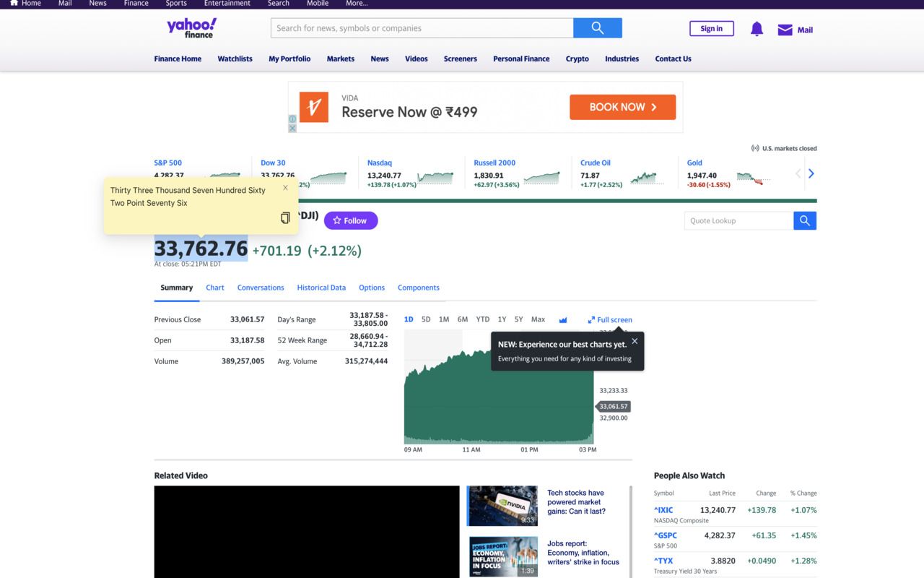Viewport: 924px width, 578px height.
Task: Open the Screeners menu
Action: point(461,59)
